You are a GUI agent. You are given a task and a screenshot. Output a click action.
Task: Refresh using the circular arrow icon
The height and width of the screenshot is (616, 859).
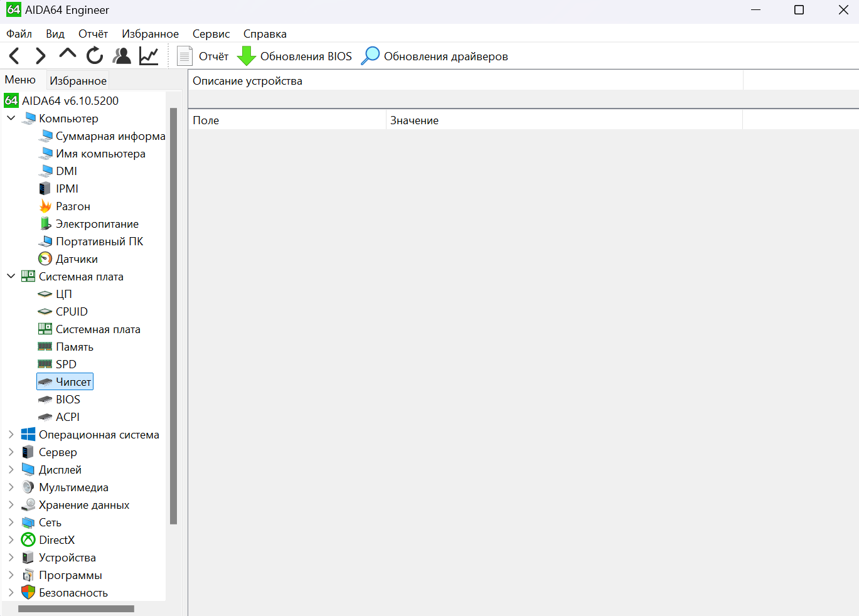[95, 56]
